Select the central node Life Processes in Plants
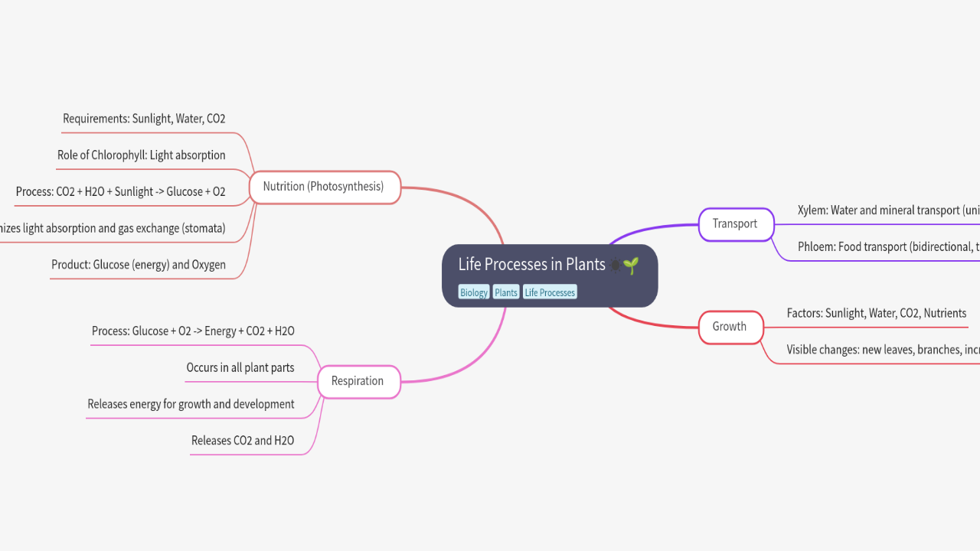 point(550,275)
